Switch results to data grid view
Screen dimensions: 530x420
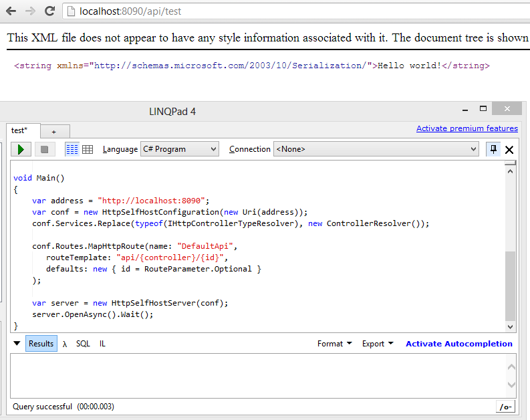[x=88, y=149]
